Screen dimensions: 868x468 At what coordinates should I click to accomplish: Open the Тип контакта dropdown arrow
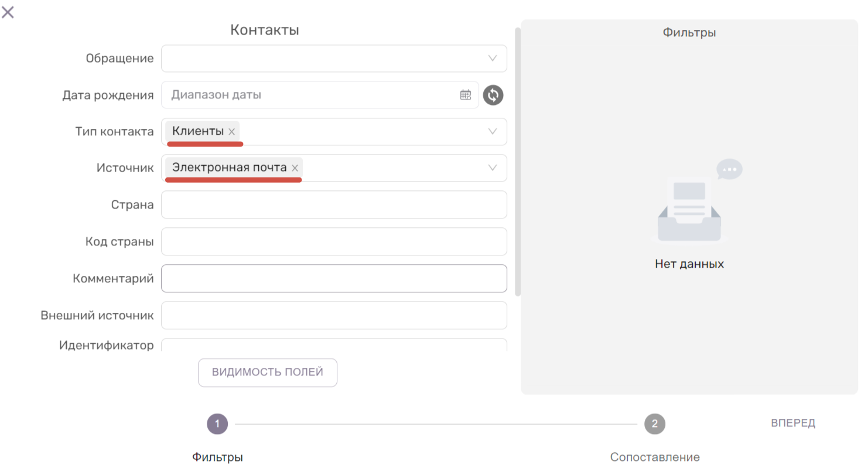pyautogui.click(x=492, y=132)
